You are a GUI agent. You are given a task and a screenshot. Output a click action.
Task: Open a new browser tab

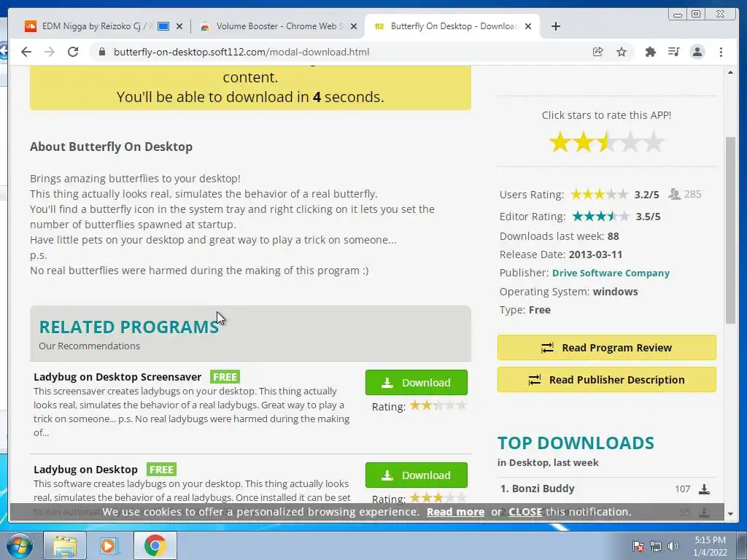(x=555, y=26)
